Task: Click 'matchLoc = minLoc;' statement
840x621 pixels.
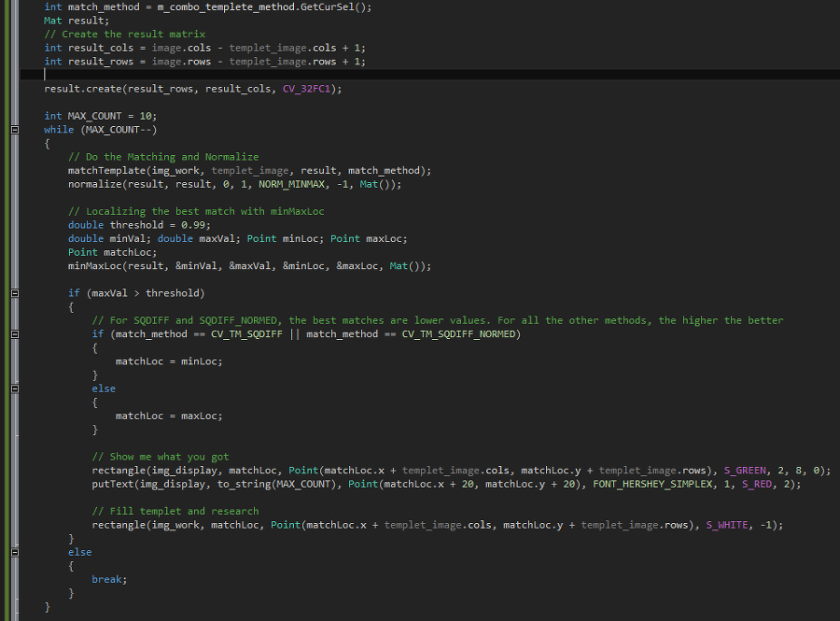Action: [169, 361]
